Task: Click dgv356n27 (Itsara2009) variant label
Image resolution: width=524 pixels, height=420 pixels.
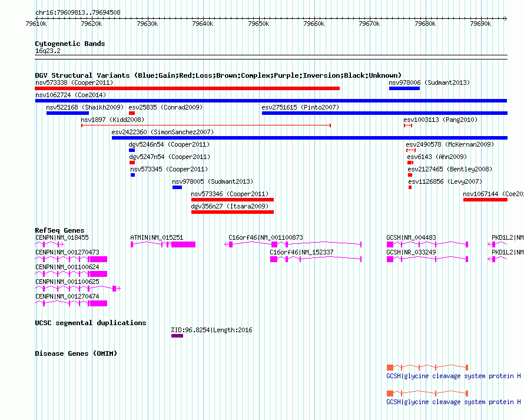Action: click(230, 206)
